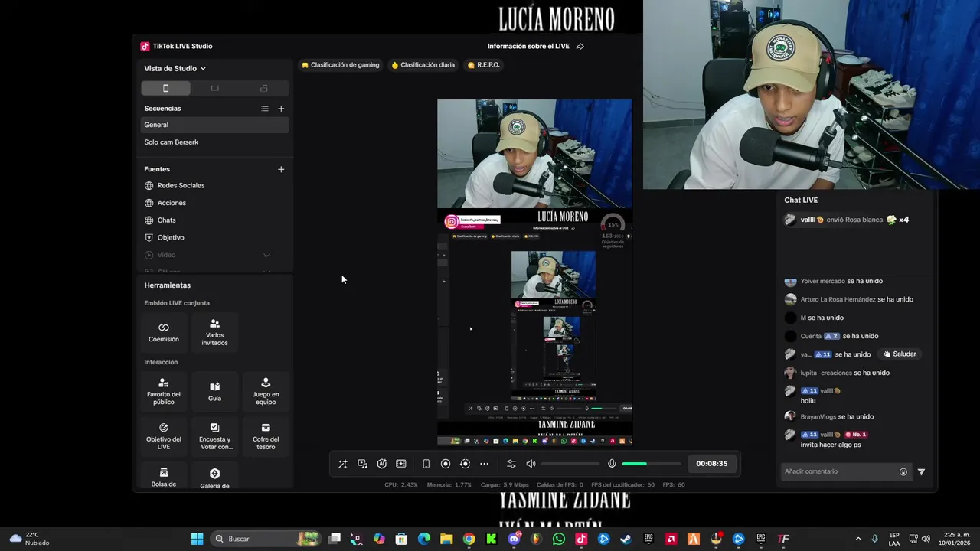The image size is (980, 551).
Task: Open the Guía tool
Action: pyautogui.click(x=214, y=392)
